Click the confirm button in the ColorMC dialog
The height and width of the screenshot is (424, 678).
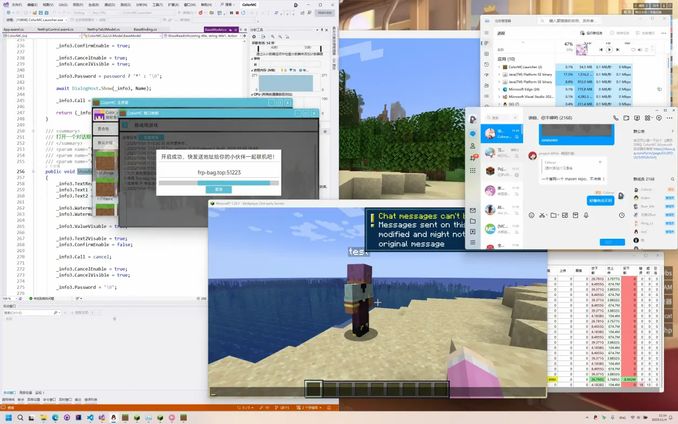click(216, 189)
